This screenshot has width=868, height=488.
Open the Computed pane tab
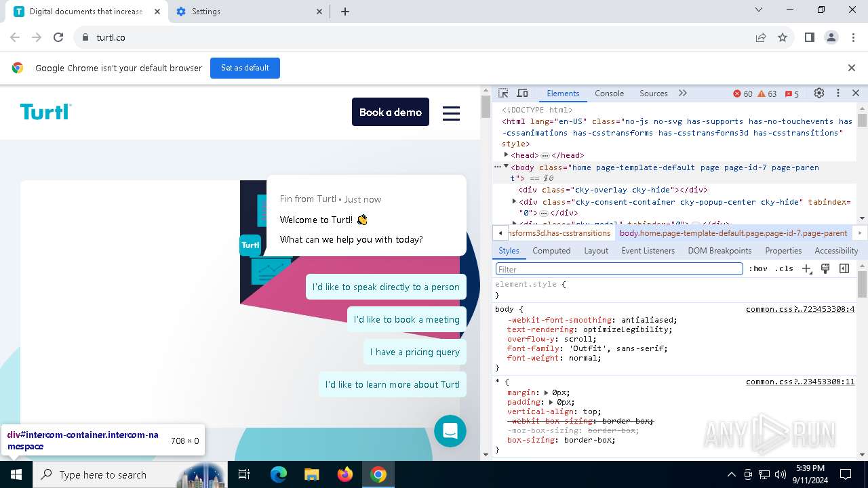(x=551, y=251)
